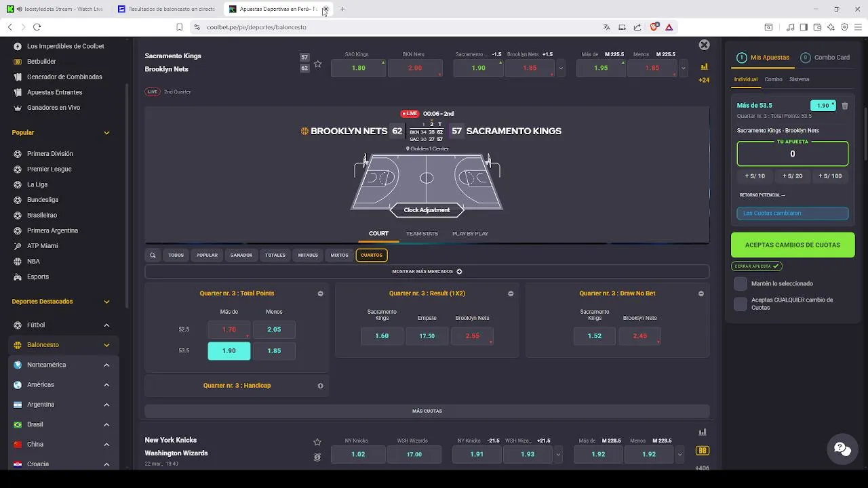The height and width of the screenshot is (488, 868).
Task: Collapse Quarter nr. 3 Result (1X2) market
Action: point(511,293)
